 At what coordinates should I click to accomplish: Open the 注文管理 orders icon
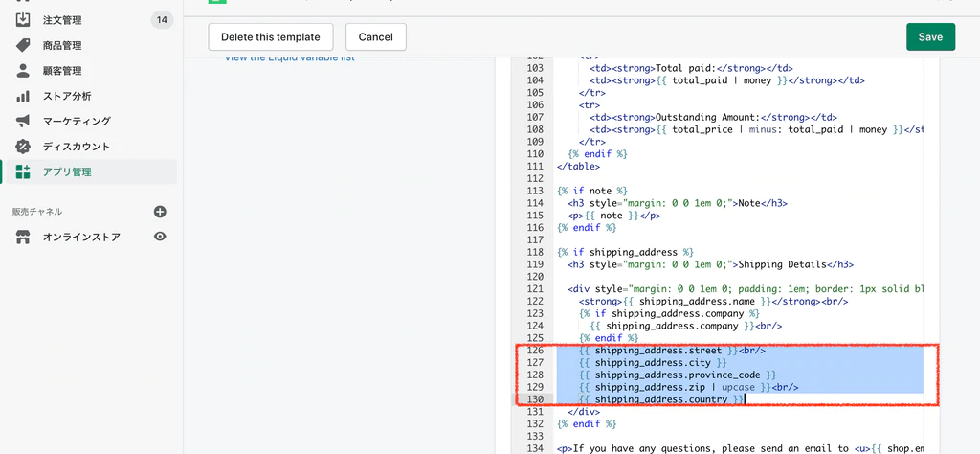point(23,20)
